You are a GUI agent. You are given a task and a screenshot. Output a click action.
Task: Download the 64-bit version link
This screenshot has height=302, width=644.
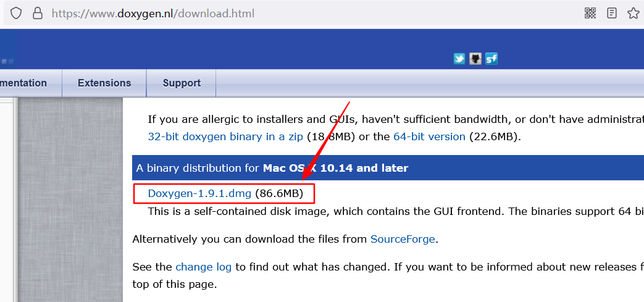[429, 137]
